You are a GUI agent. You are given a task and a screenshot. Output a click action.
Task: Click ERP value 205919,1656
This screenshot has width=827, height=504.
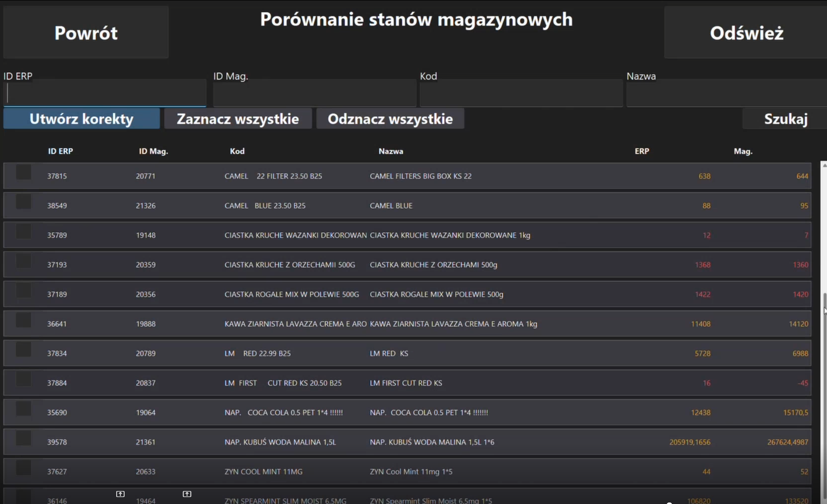coord(690,442)
